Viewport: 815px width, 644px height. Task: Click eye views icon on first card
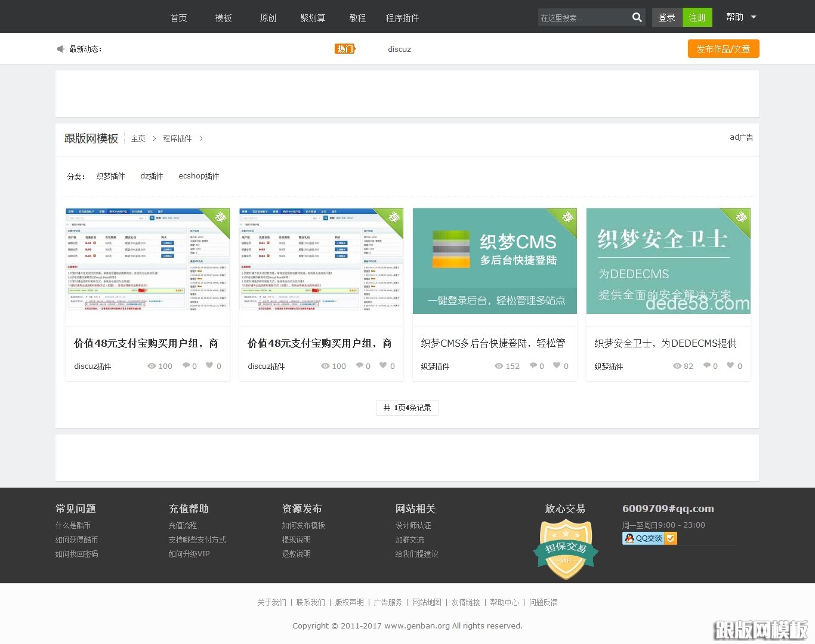tap(152, 366)
